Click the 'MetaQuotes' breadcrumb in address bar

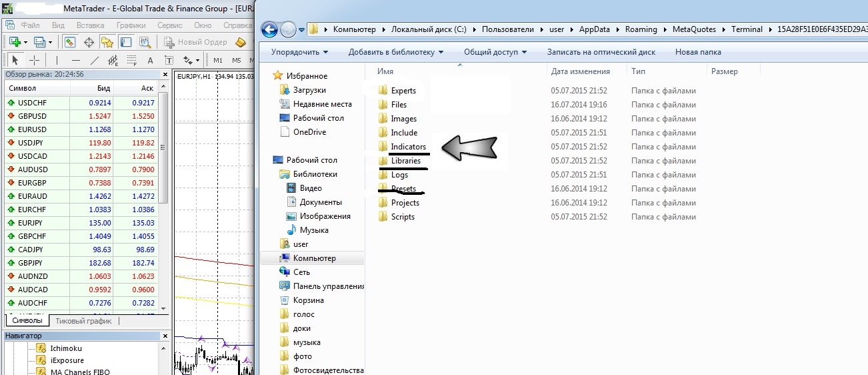(694, 29)
